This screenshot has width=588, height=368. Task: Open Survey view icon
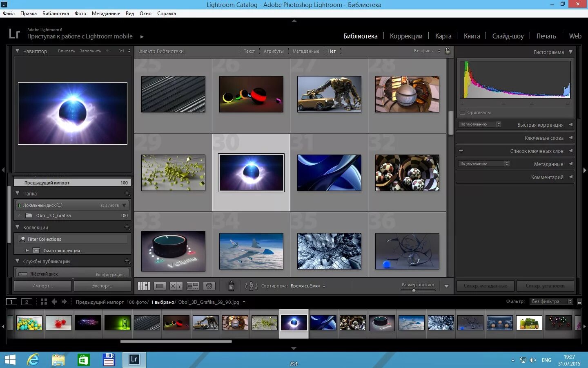point(193,286)
